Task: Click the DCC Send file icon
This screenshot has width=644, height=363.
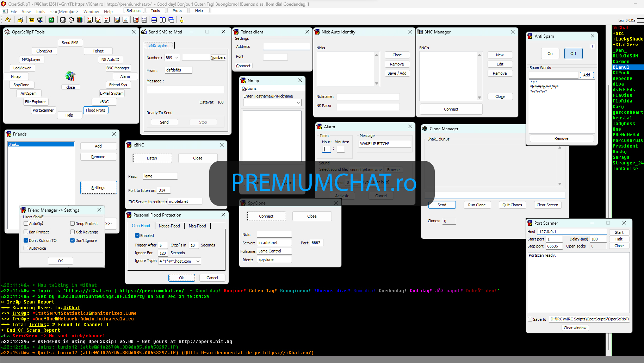Action: (x=90, y=20)
